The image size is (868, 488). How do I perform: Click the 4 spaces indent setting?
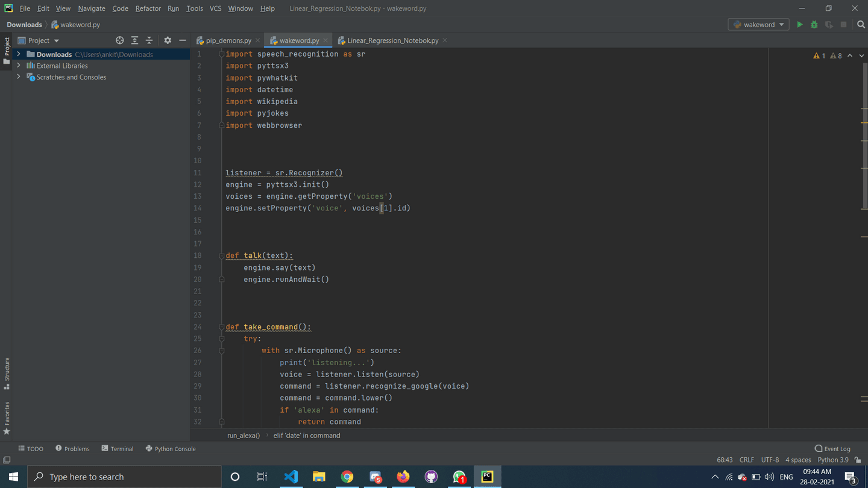point(798,460)
